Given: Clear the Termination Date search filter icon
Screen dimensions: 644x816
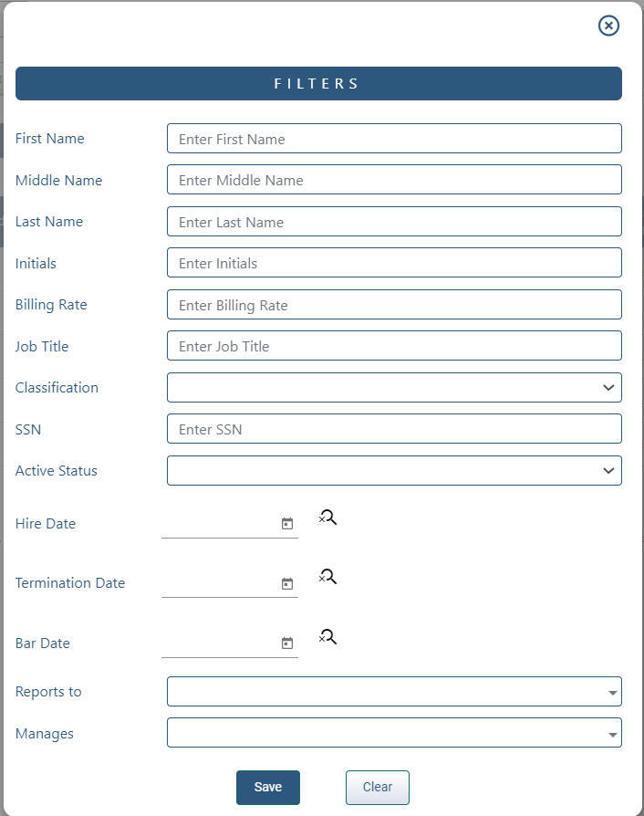Looking at the screenshot, I should (327, 577).
